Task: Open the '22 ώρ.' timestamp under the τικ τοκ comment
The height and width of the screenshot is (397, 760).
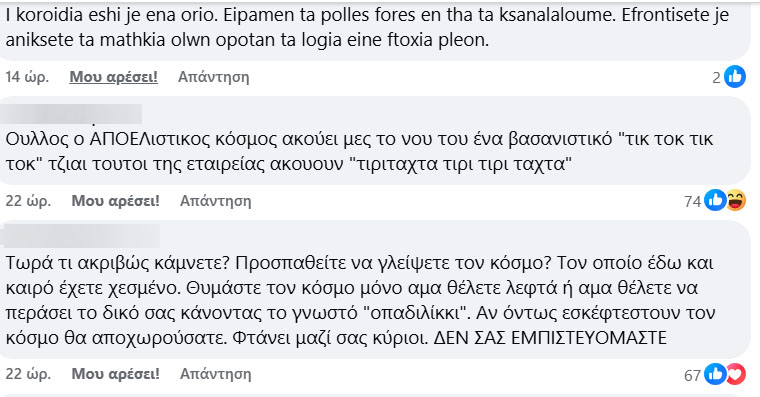Action: (x=28, y=201)
